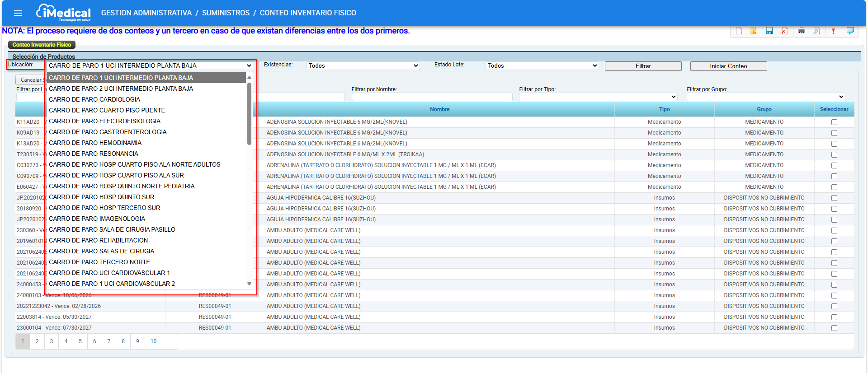
Task: Select CARRO DE PARO IMAGENOLOGIA option
Action: tap(97, 219)
